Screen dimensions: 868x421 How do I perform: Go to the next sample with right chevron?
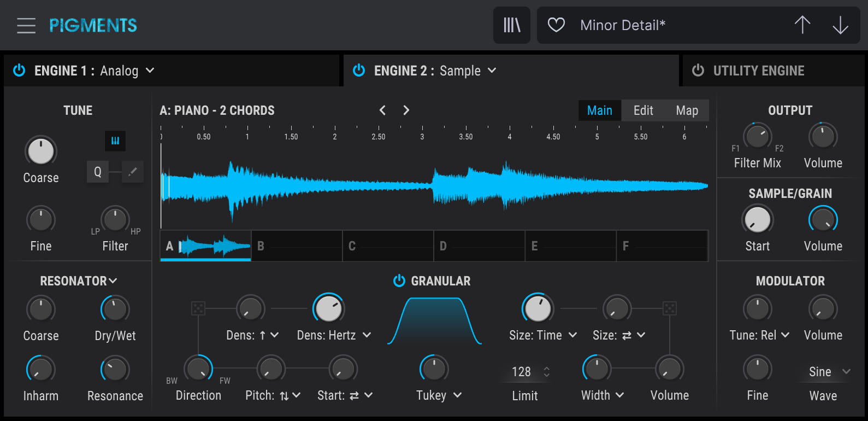(x=406, y=110)
